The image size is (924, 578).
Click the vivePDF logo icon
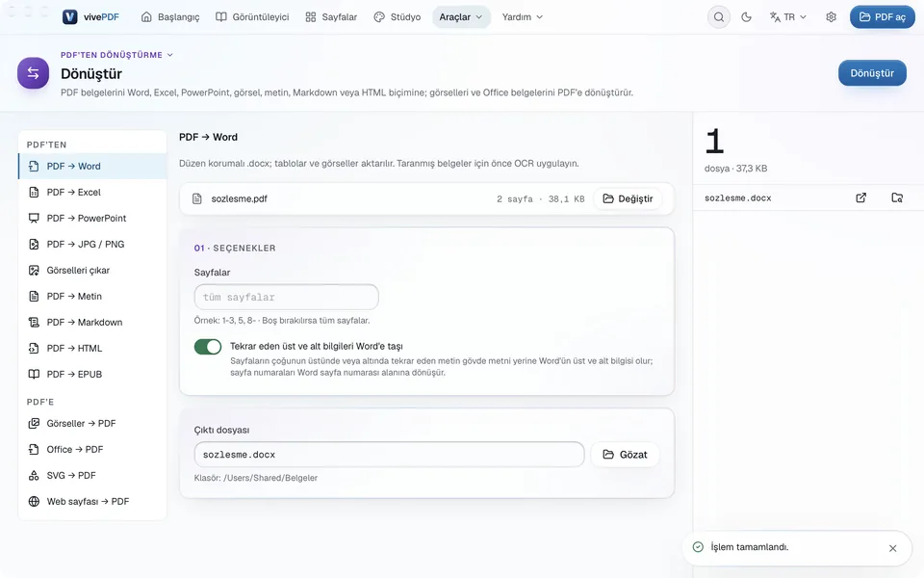pyautogui.click(x=69, y=17)
